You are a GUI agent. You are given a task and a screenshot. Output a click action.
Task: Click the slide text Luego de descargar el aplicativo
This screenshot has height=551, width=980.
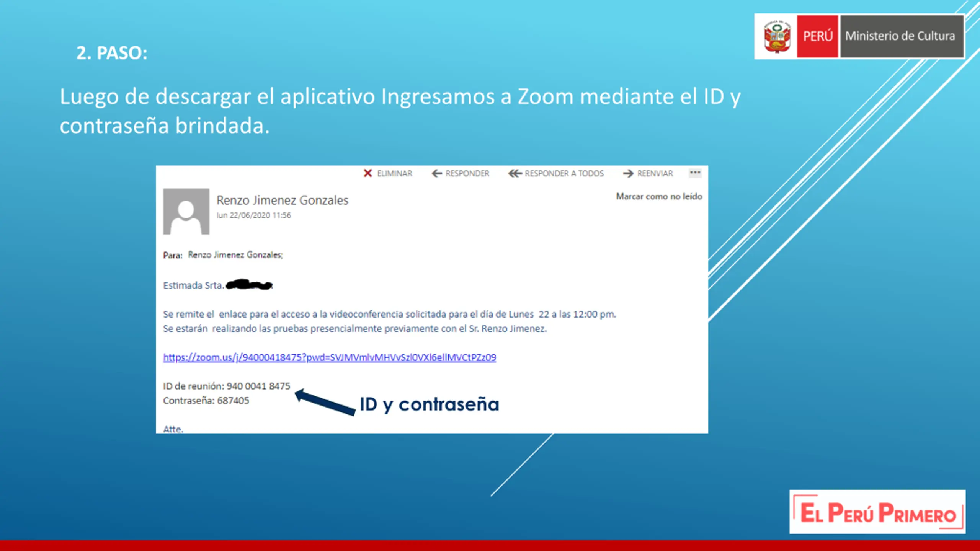(x=400, y=111)
